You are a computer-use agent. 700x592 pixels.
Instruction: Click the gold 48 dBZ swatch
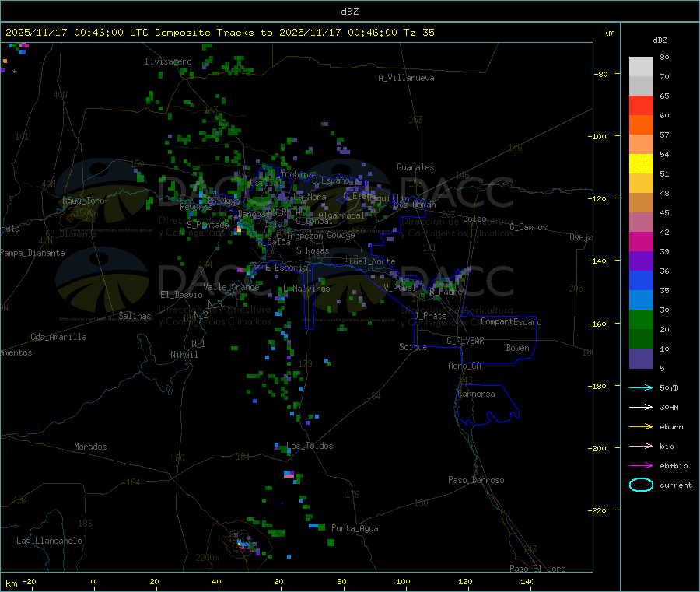coord(641,183)
